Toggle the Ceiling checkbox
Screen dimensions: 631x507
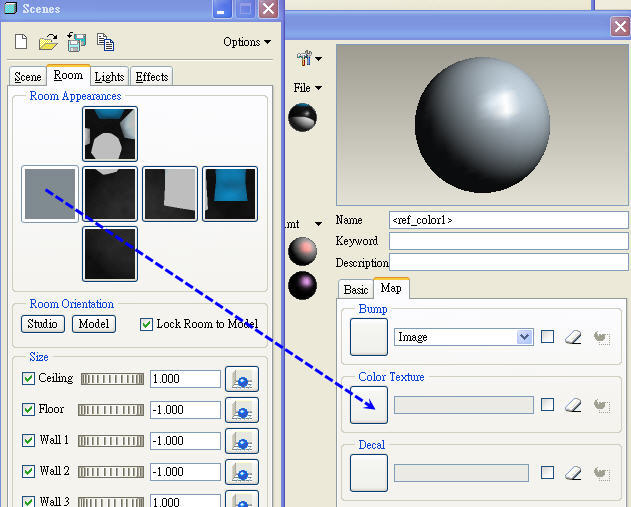[28, 378]
